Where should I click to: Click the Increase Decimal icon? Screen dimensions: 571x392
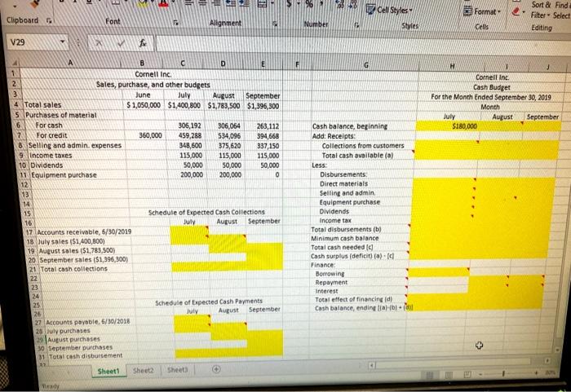point(340,5)
